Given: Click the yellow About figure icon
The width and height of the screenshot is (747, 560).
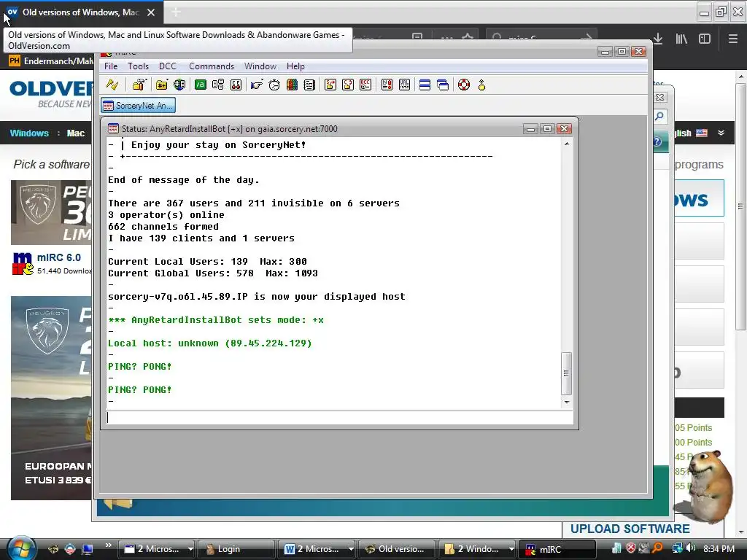Looking at the screenshot, I should (481, 85).
